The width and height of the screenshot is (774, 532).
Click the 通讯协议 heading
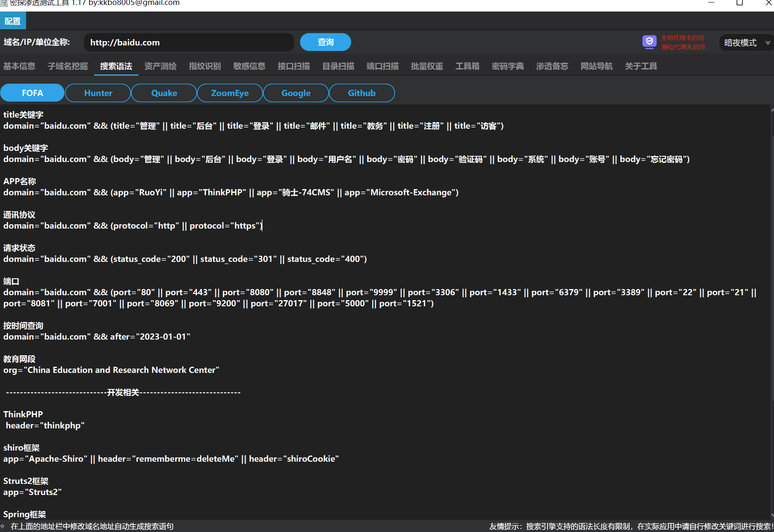click(19, 215)
